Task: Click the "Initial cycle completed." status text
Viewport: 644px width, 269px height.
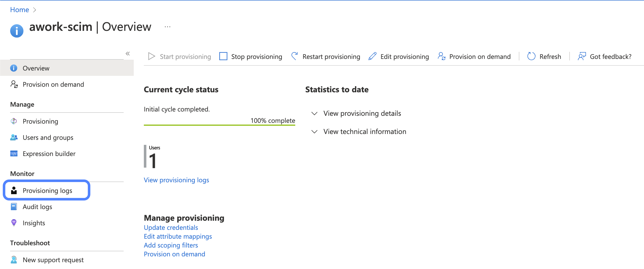Action: click(177, 109)
